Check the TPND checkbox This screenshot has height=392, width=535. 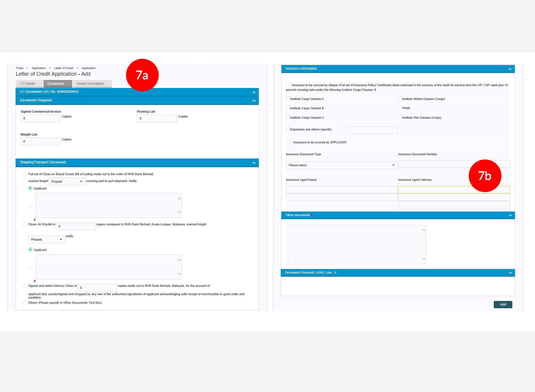point(400,108)
